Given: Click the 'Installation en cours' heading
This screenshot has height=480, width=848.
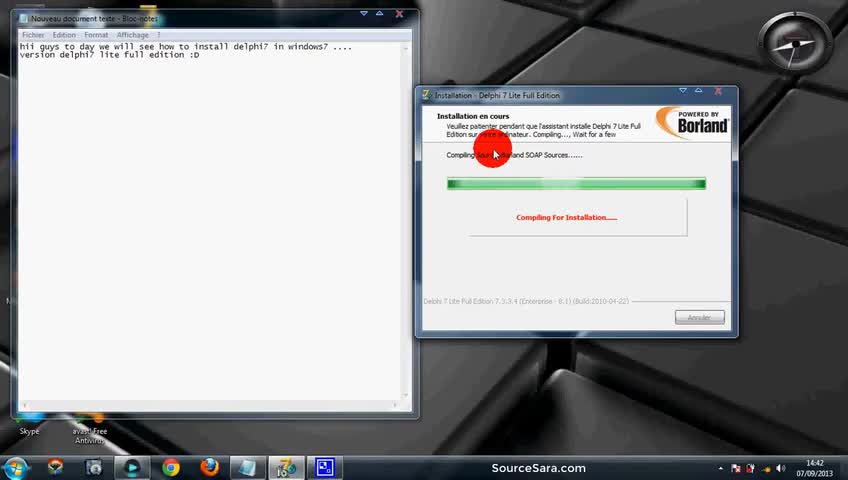Looking at the screenshot, I should (473, 116).
